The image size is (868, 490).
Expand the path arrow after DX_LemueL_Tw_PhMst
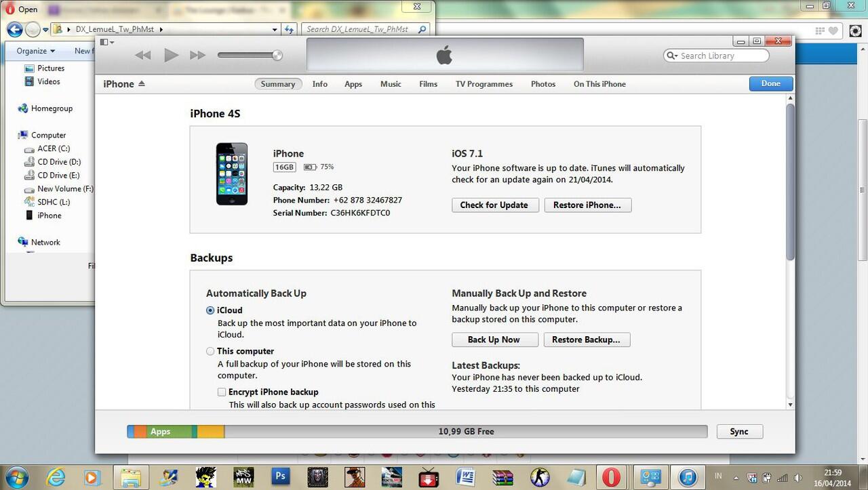click(x=161, y=29)
